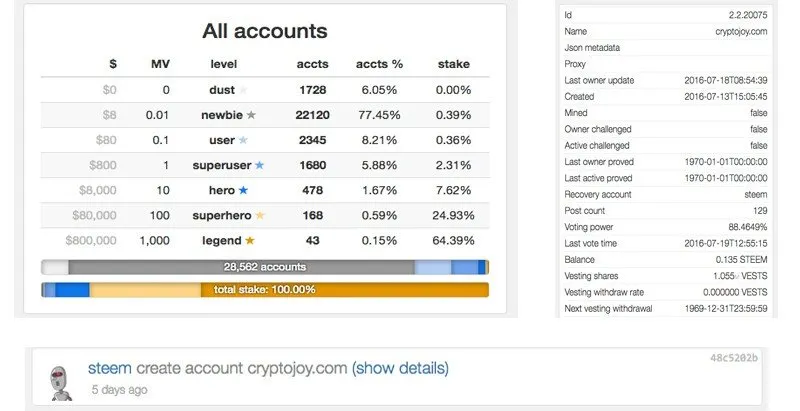
Task: Click the accts column header
Action: pyautogui.click(x=312, y=64)
